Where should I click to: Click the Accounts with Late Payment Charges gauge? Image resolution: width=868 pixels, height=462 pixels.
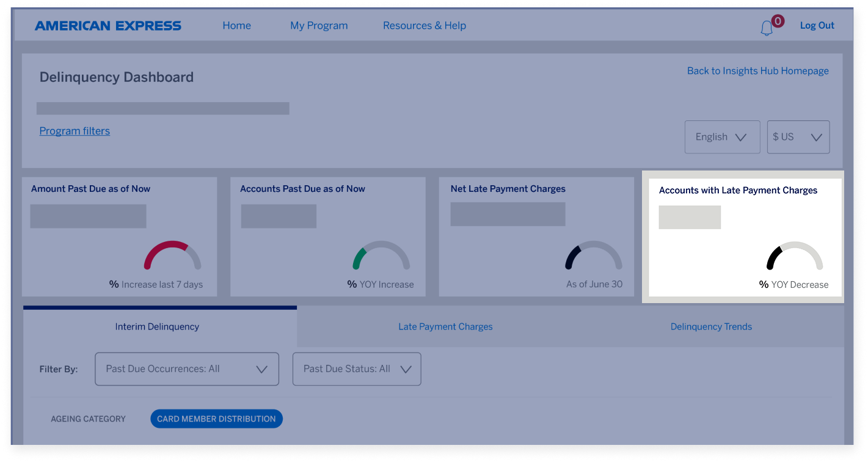click(793, 258)
